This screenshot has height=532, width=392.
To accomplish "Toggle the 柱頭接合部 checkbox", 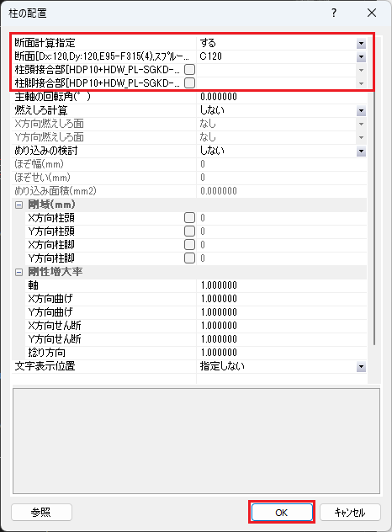I will [x=189, y=70].
